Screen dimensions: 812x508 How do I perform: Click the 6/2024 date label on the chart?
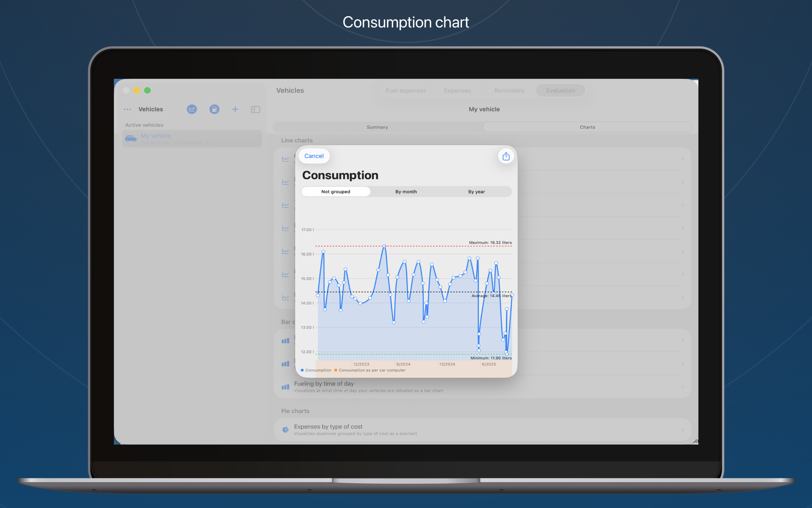point(403,364)
